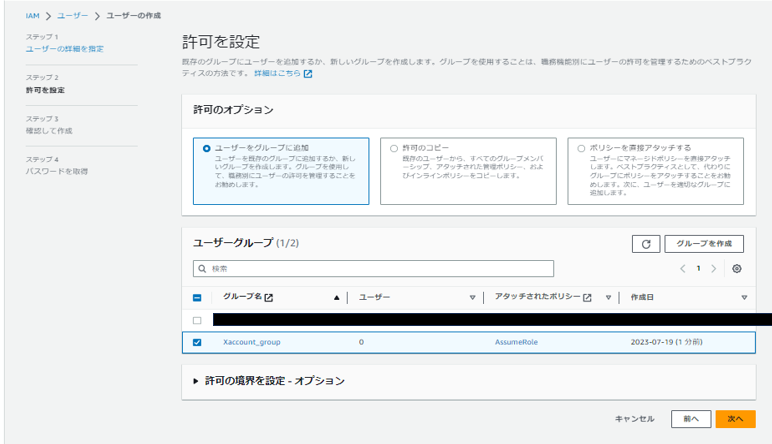Click user count 0 in Xaccount_group row
772x444 pixels.
[361, 342]
